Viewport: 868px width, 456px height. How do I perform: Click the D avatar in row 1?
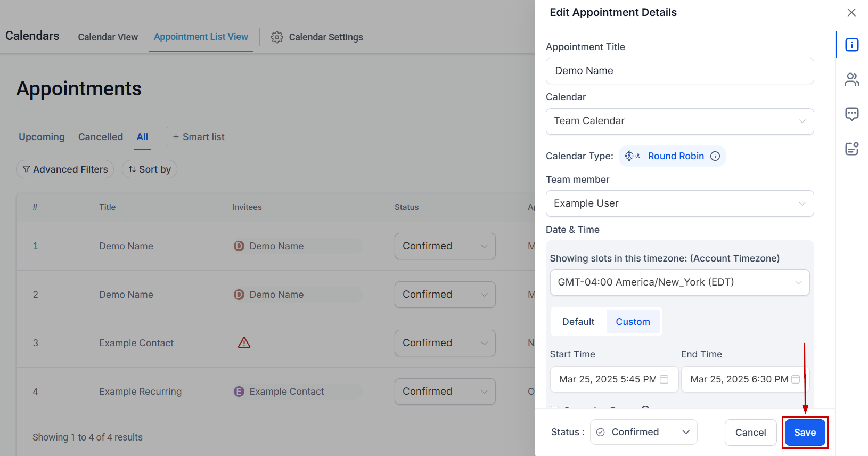tap(239, 246)
